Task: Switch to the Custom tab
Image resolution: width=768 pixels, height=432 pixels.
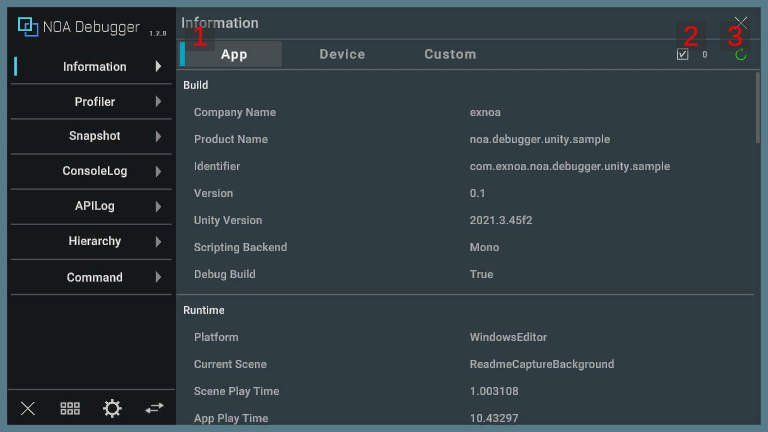Action: tap(450, 54)
